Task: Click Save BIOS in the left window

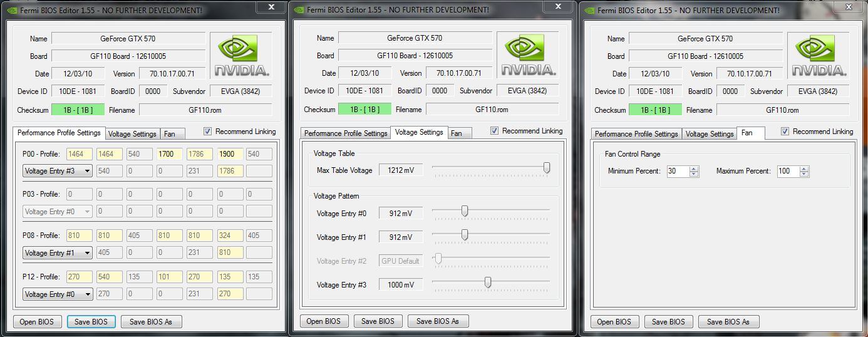Action: pyautogui.click(x=91, y=321)
